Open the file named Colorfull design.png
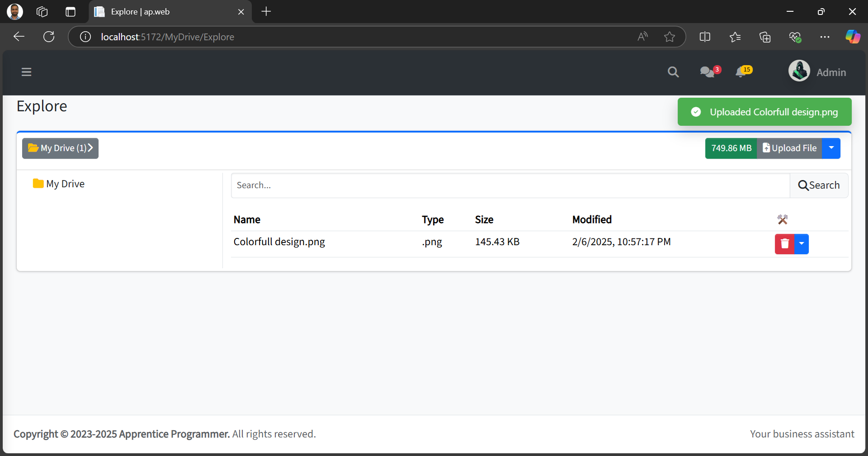Viewport: 868px width, 456px height. tap(279, 242)
